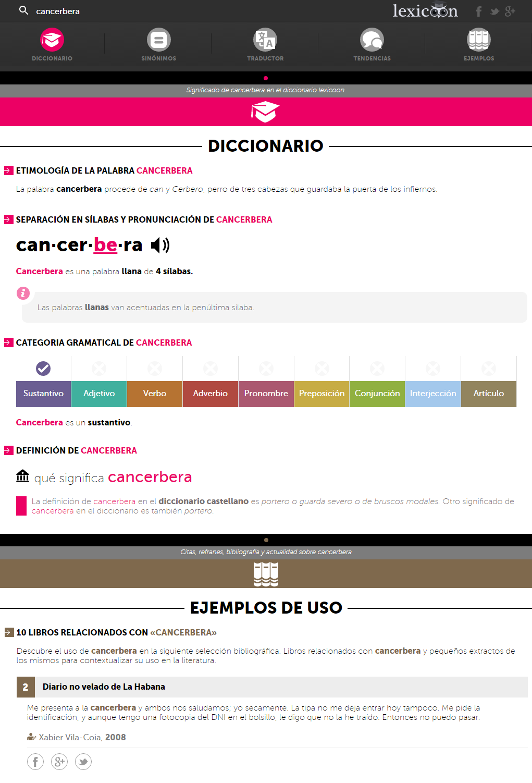Click the pink dot under the navigation
The height and width of the screenshot is (783, 532).
(266, 78)
